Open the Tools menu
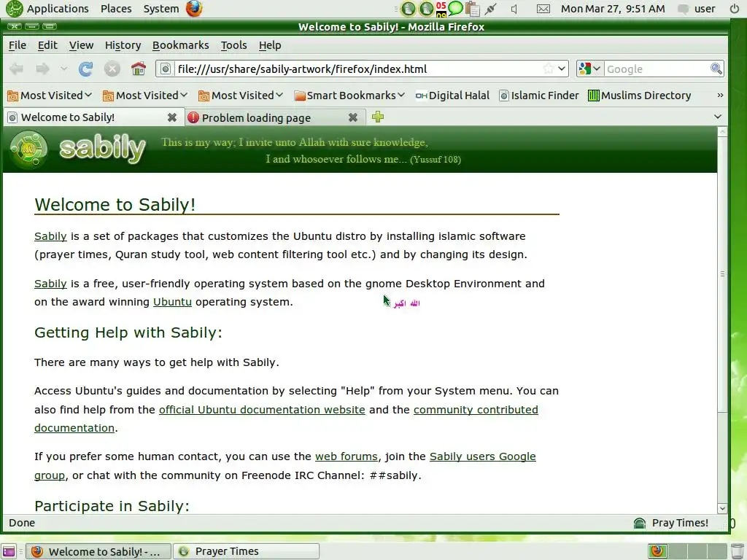Screen dimensions: 747x560 [x=233, y=45]
